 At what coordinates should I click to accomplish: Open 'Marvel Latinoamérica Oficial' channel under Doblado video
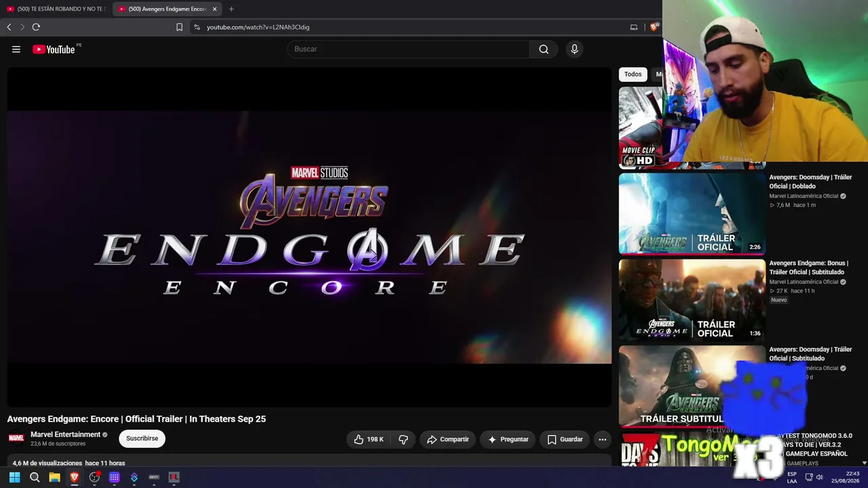(804, 196)
